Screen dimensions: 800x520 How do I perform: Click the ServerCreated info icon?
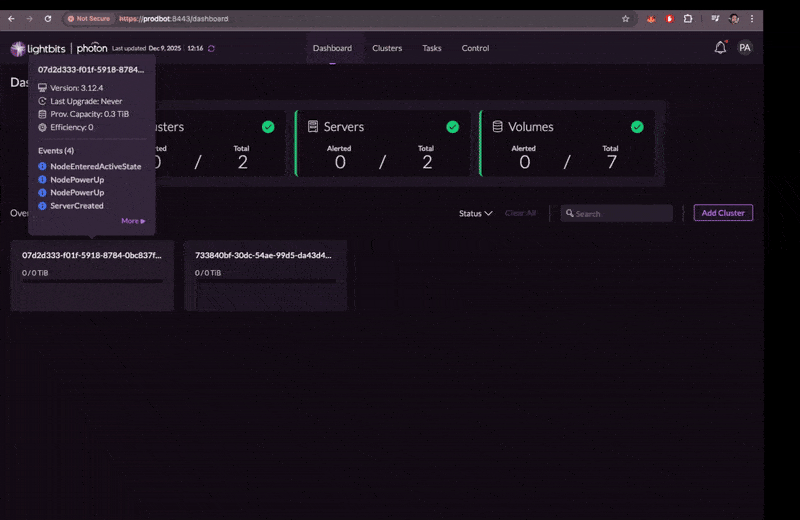tap(42, 206)
